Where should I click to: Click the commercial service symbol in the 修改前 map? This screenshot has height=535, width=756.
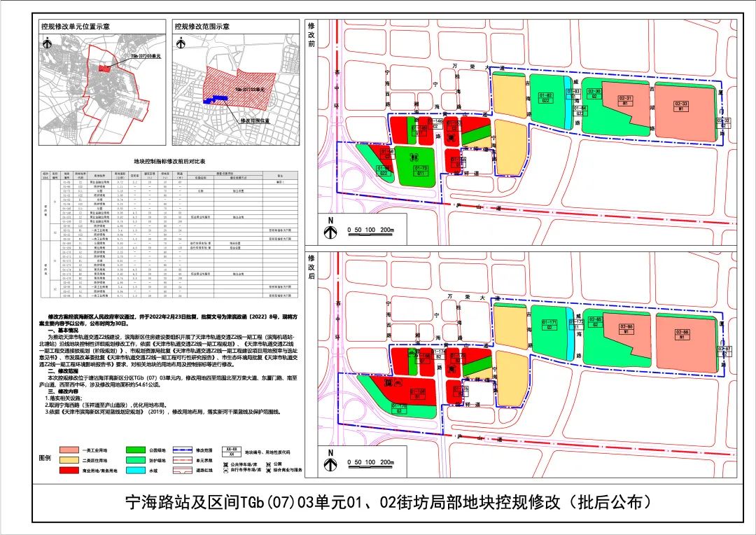coord(451,139)
